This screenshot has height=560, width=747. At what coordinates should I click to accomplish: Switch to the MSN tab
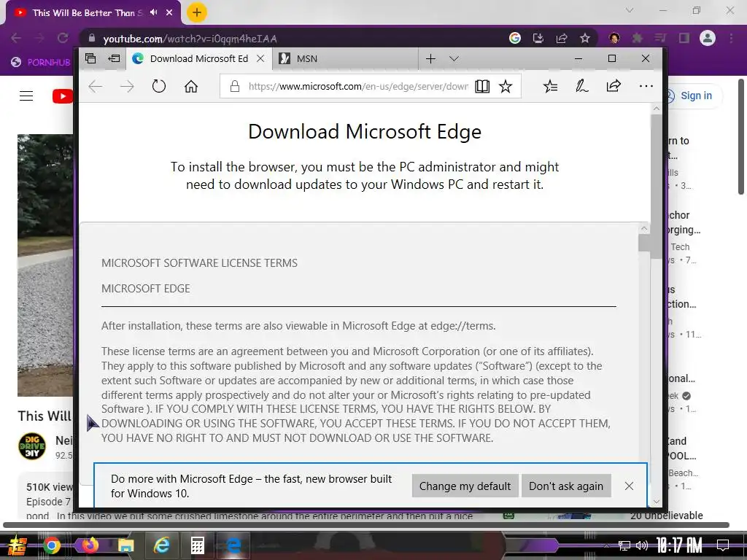346,58
